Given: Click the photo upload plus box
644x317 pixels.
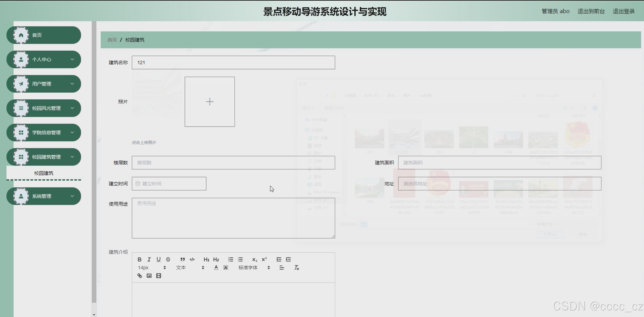Looking at the screenshot, I should pyautogui.click(x=210, y=102).
